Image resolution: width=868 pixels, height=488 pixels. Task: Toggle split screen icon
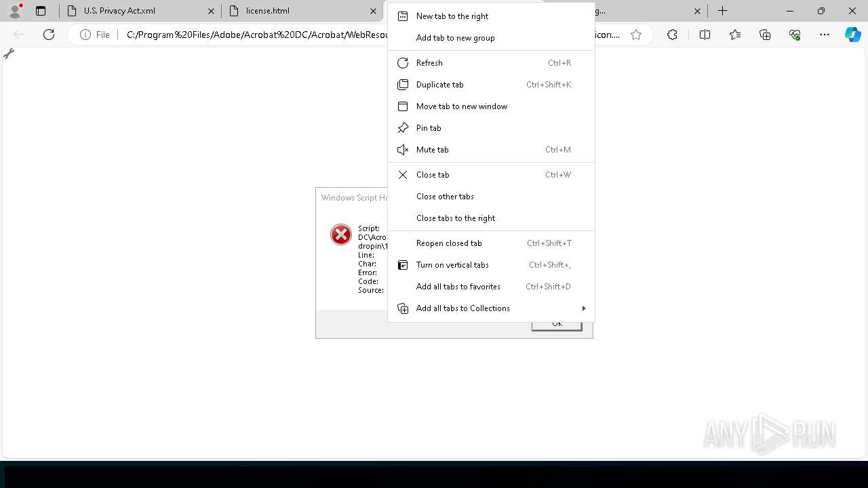click(705, 35)
